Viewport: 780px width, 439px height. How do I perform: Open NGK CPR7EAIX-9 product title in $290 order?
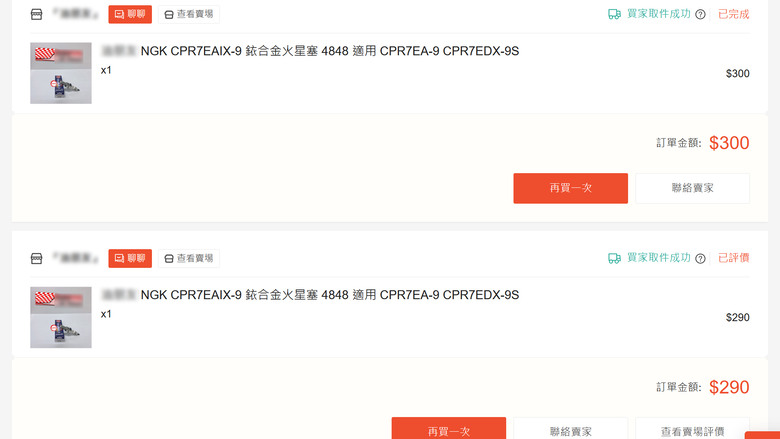point(330,295)
